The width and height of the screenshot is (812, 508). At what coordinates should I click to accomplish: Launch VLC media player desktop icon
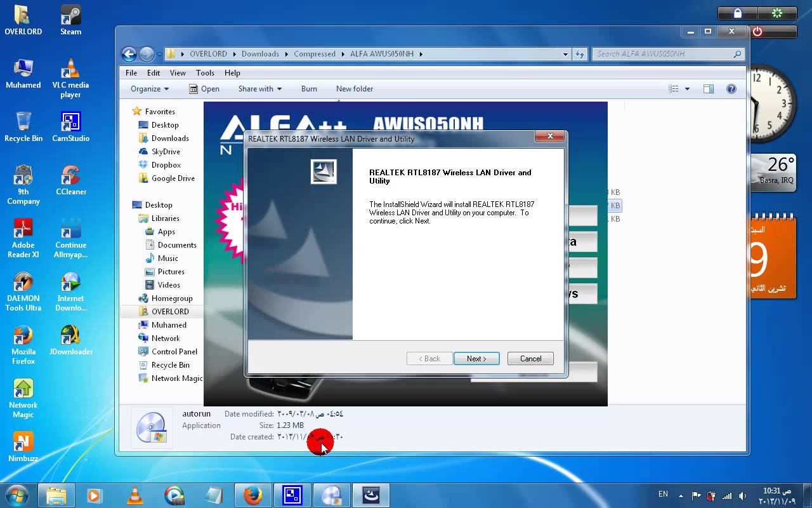tap(70, 78)
